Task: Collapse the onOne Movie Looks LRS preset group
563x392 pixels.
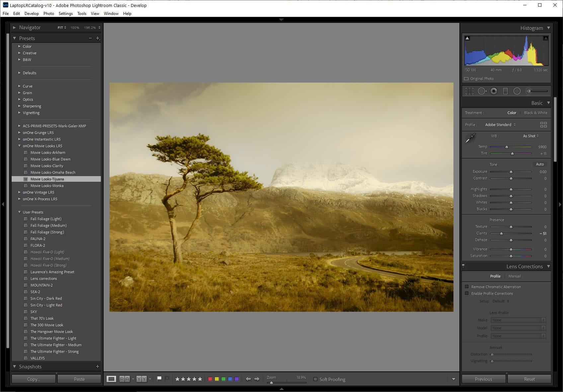Action: 19,146
